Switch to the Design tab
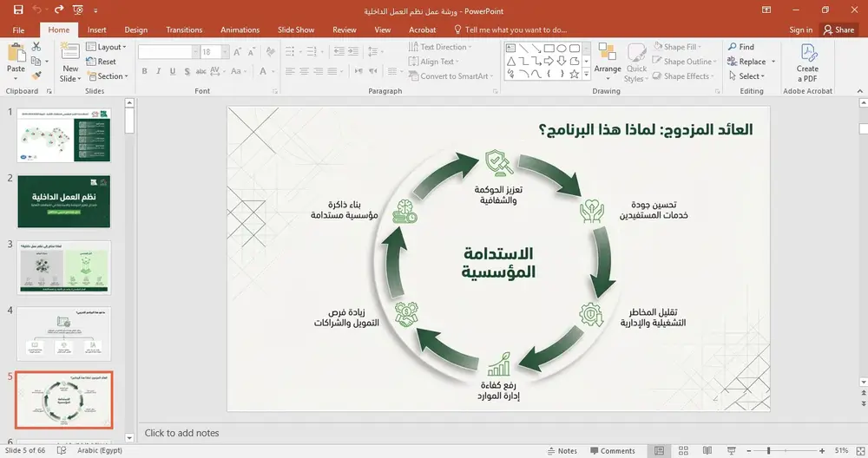Image resolution: width=868 pixels, height=458 pixels. point(135,29)
